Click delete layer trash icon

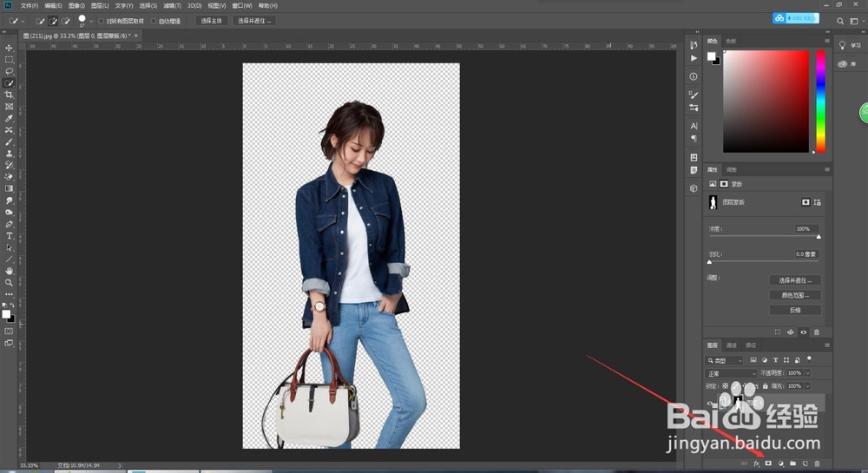[817, 463]
